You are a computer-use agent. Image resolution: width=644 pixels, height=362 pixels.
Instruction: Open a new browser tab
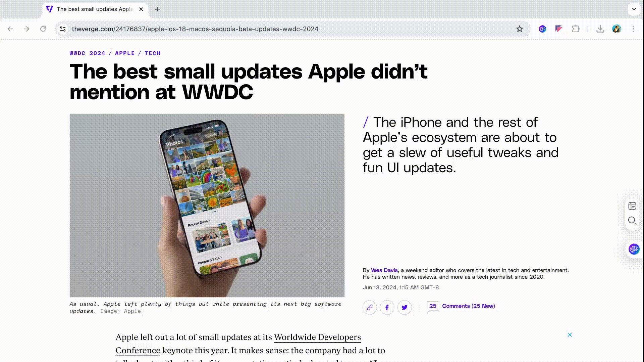click(158, 9)
